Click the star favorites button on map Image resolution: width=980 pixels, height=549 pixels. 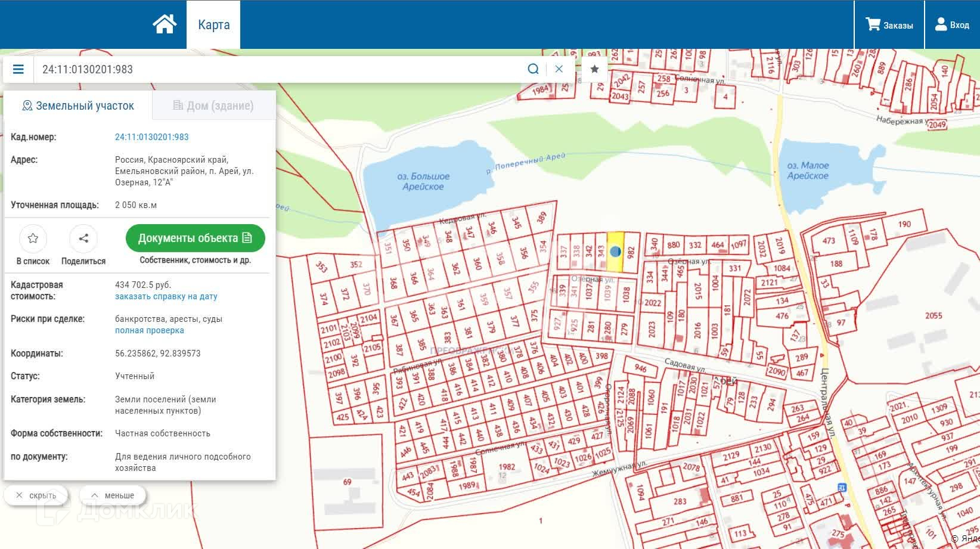[x=594, y=69]
